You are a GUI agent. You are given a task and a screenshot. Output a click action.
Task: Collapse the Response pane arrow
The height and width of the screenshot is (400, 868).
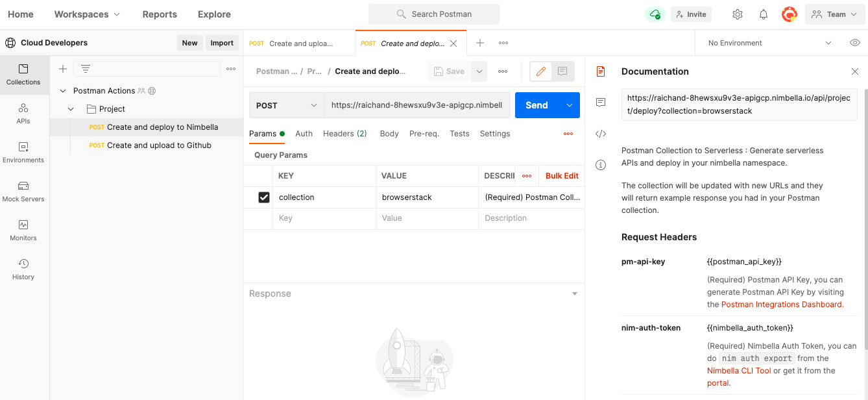click(574, 294)
